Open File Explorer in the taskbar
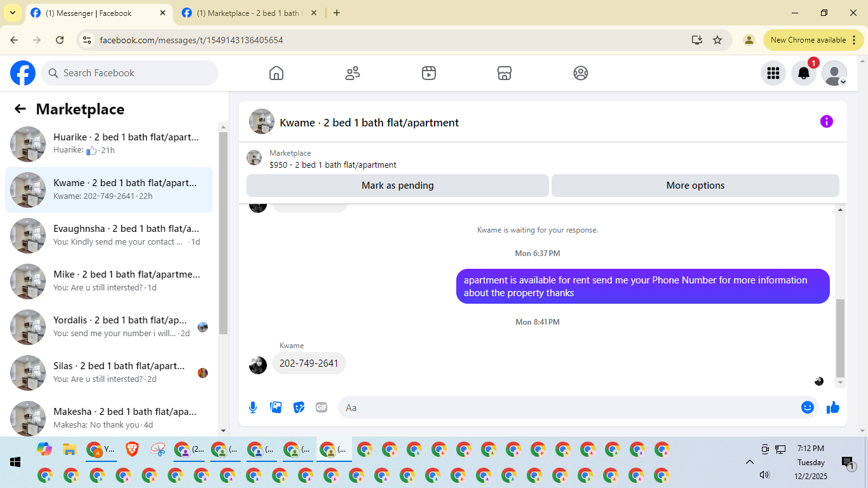Image resolution: width=868 pixels, height=488 pixels. [x=69, y=449]
